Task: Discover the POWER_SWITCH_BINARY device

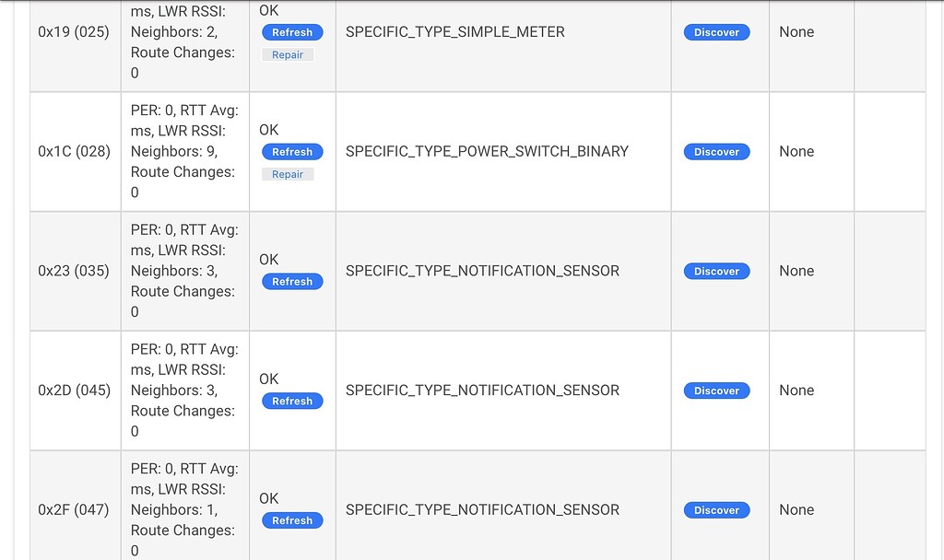Action: pyautogui.click(x=716, y=152)
